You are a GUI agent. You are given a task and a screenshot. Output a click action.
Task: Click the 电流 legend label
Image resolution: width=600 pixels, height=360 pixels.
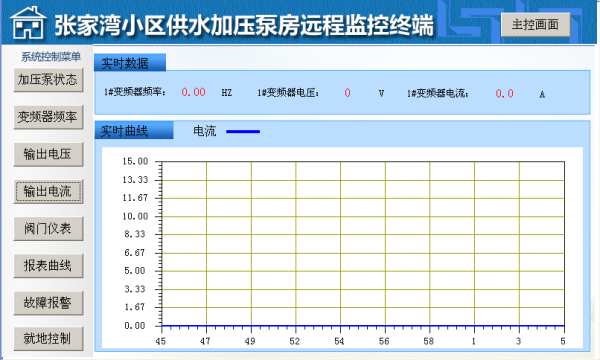(x=205, y=131)
